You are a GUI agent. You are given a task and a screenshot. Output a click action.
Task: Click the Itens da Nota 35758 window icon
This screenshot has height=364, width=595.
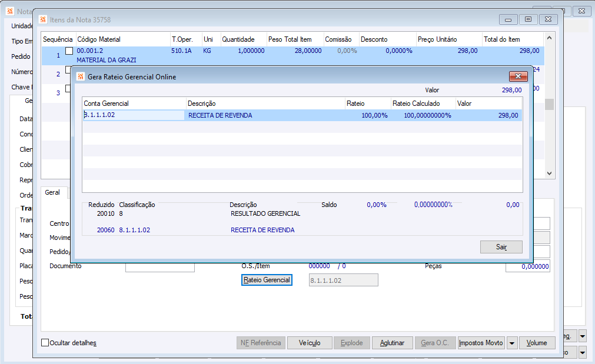43,19
